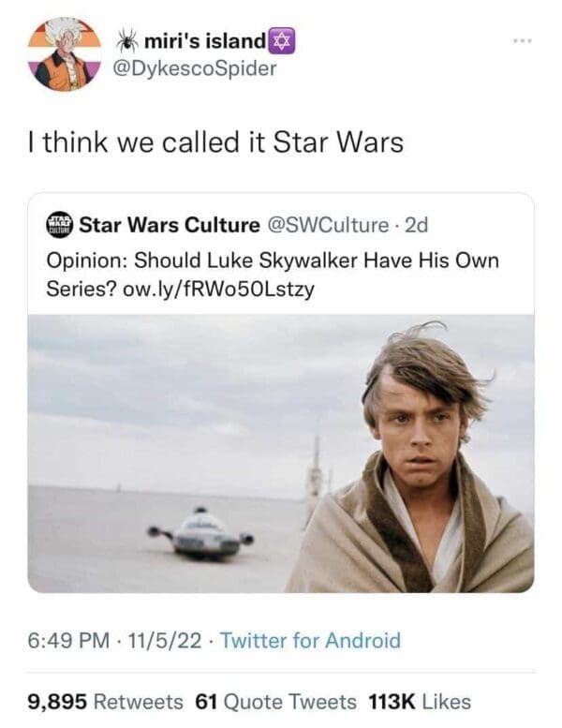Click the Star Wars Culture account logo
Image resolution: width=562 pixels, height=728 pixels.
(59, 225)
